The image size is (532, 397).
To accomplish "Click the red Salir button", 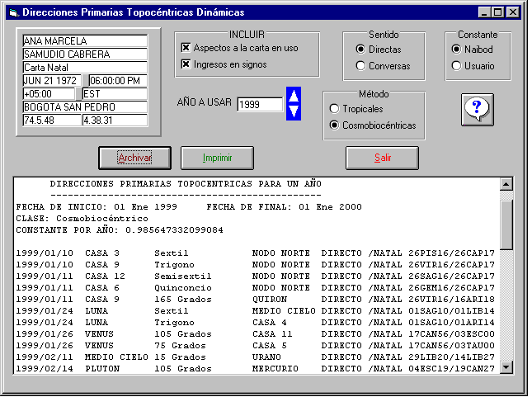I will tap(382, 158).
